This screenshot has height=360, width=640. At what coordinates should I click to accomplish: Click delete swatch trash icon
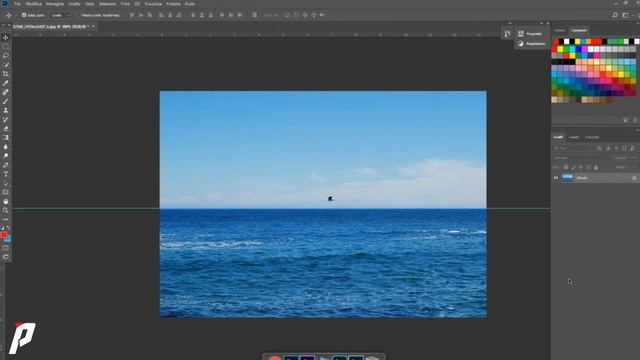point(635,120)
